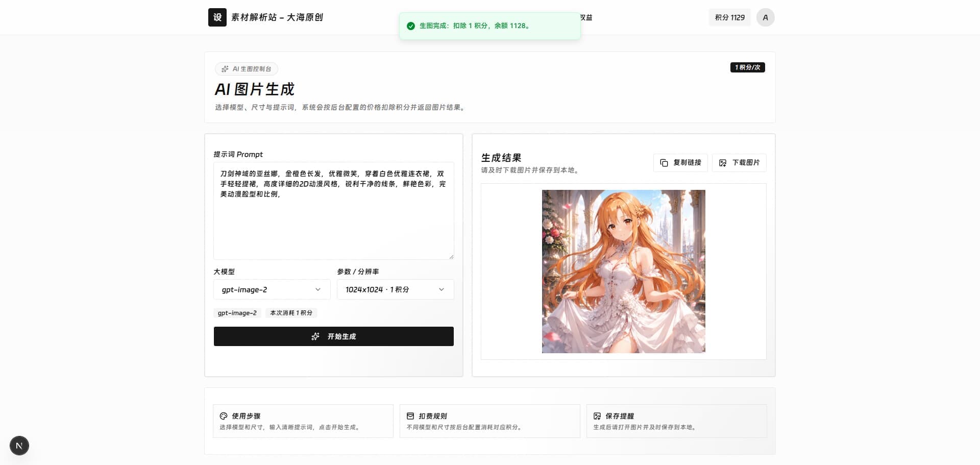Image resolution: width=980 pixels, height=465 pixels.
Task: Click the palette icon next to 使用步骤
Action: click(x=224, y=416)
